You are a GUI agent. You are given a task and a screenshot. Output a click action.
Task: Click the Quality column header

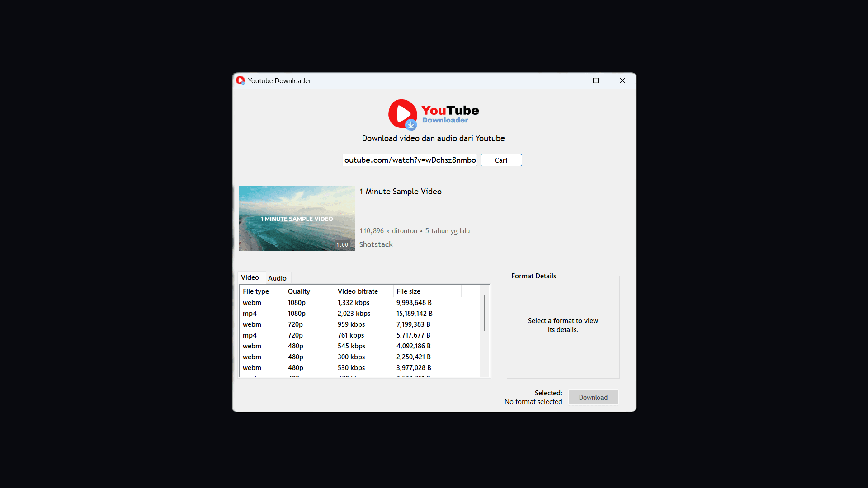(310, 291)
